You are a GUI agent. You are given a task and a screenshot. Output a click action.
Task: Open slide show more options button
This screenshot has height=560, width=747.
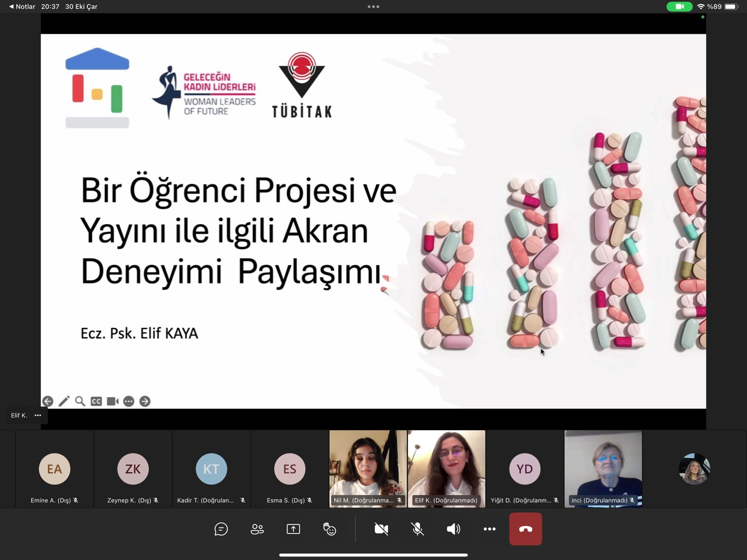point(129,401)
